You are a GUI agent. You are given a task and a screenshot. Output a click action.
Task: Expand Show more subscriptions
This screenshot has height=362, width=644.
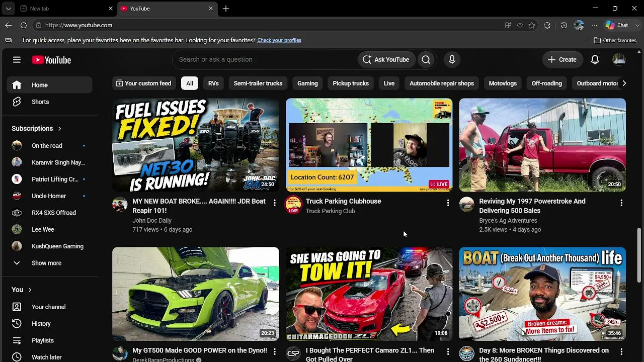click(49, 263)
